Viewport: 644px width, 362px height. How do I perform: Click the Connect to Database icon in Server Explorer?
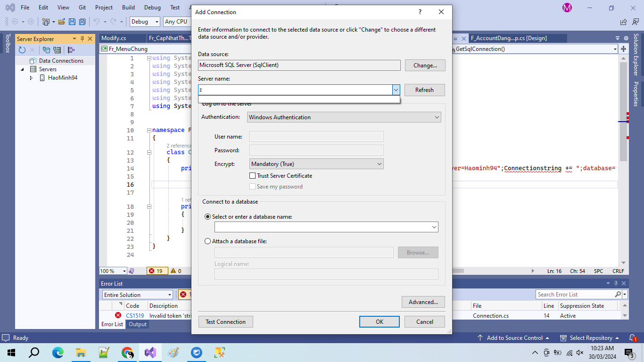click(x=47, y=50)
